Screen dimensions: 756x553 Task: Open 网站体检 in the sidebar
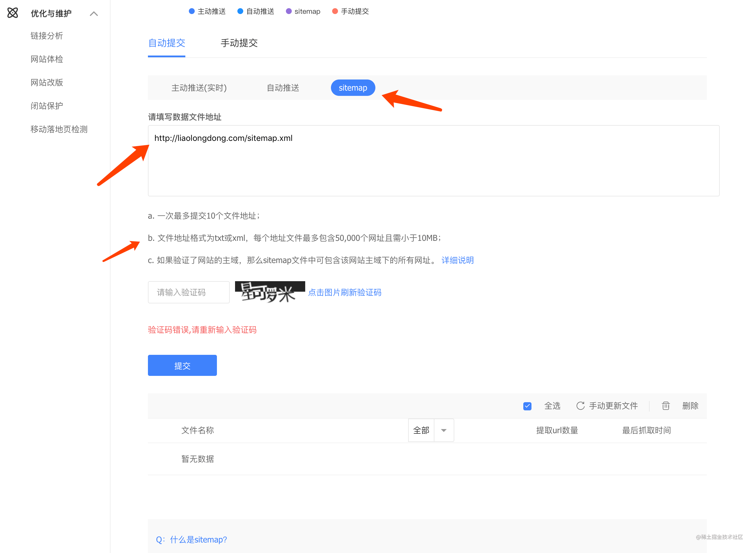point(46,59)
